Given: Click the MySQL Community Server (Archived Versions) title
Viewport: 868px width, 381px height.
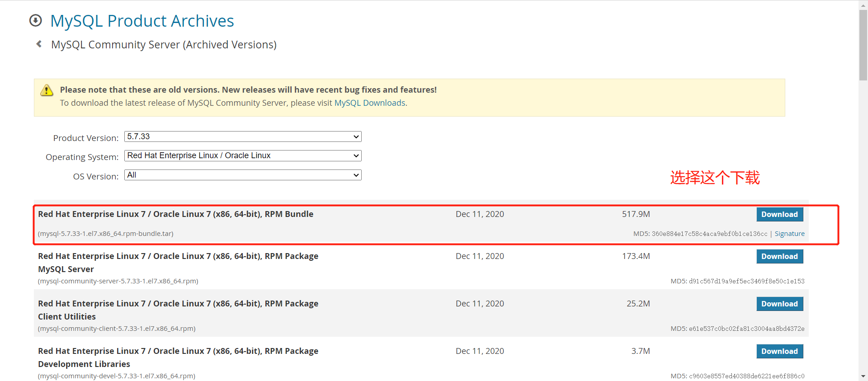Looking at the screenshot, I should coord(164,45).
